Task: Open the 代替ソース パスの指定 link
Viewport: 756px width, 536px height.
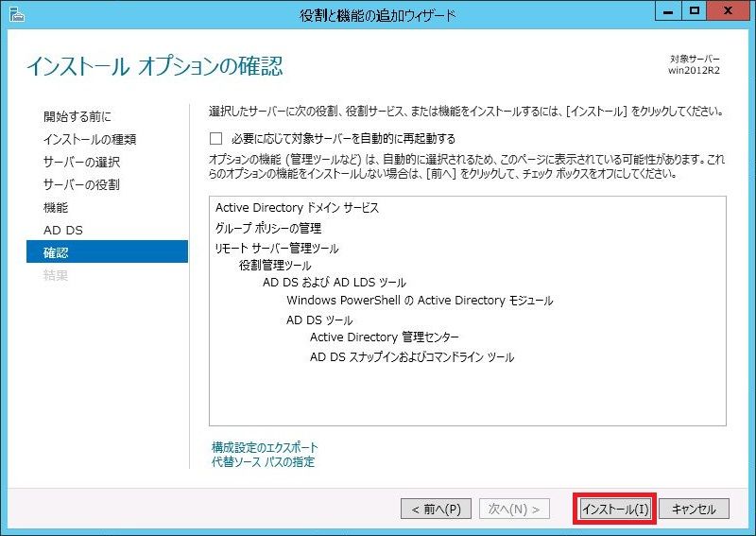Action: (263, 462)
